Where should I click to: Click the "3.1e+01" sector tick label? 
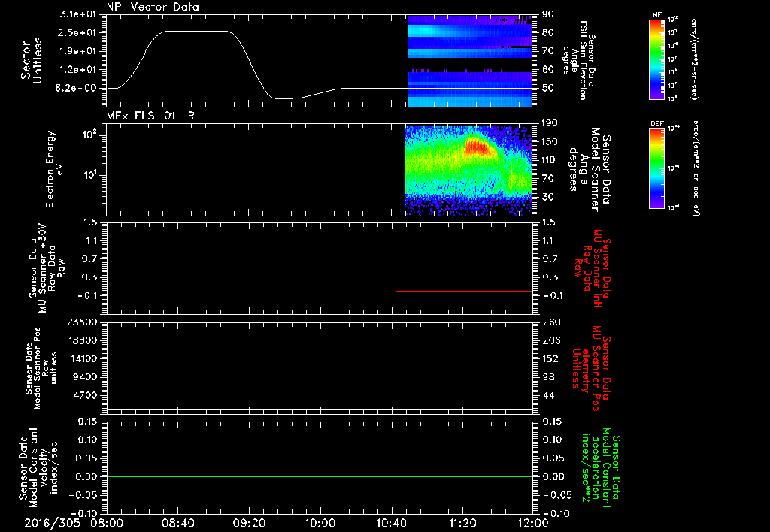pos(77,14)
